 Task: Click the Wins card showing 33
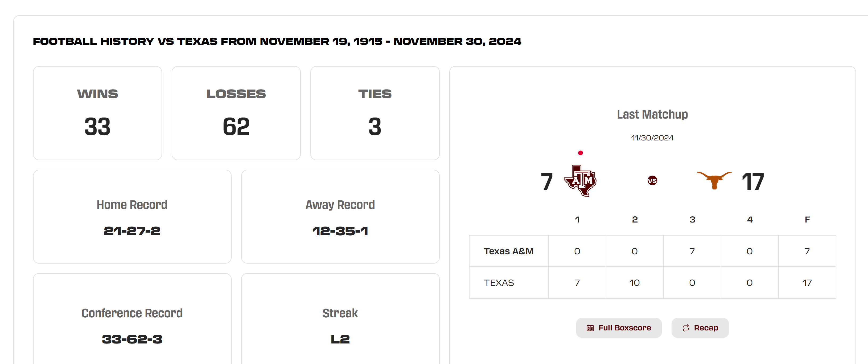[97, 113]
